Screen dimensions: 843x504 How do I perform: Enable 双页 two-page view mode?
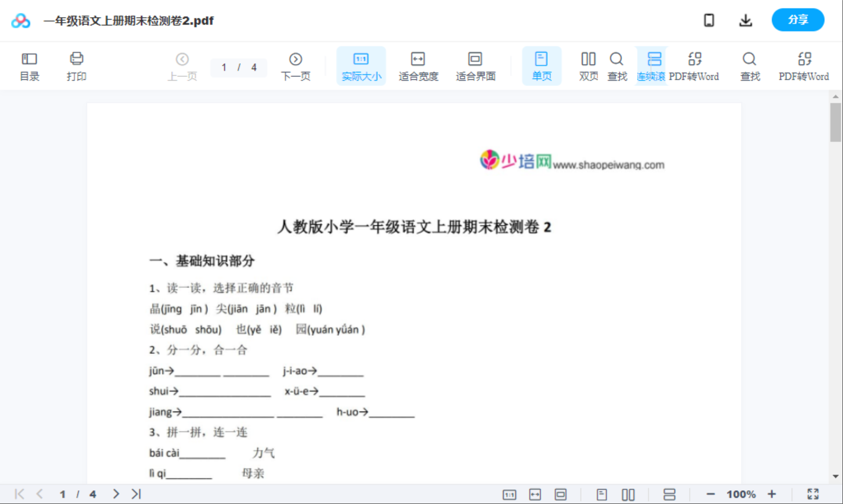588,65
